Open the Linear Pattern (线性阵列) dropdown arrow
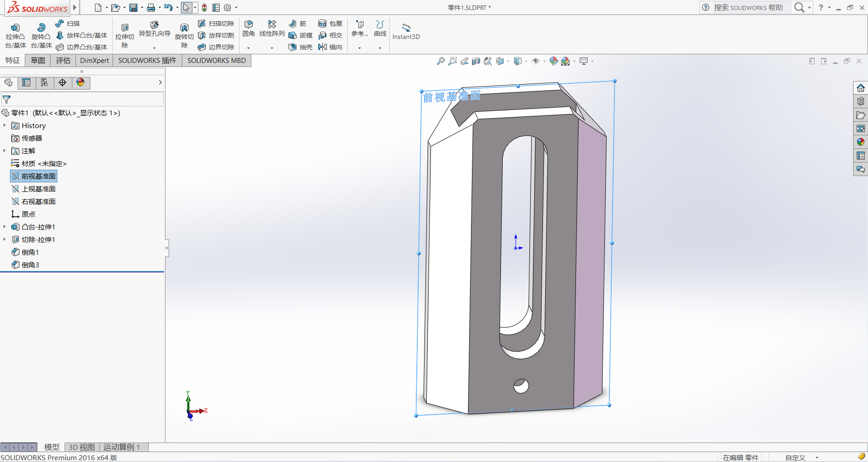The height and width of the screenshot is (462, 868). tap(272, 48)
